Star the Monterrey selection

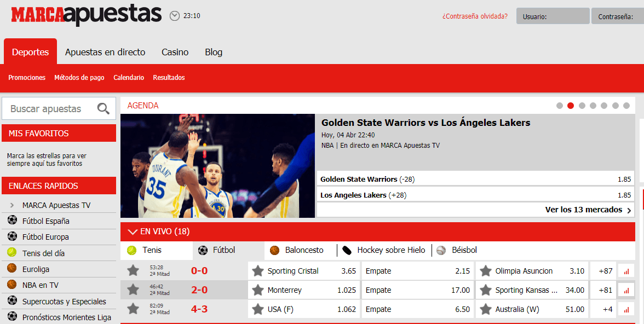click(258, 290)
